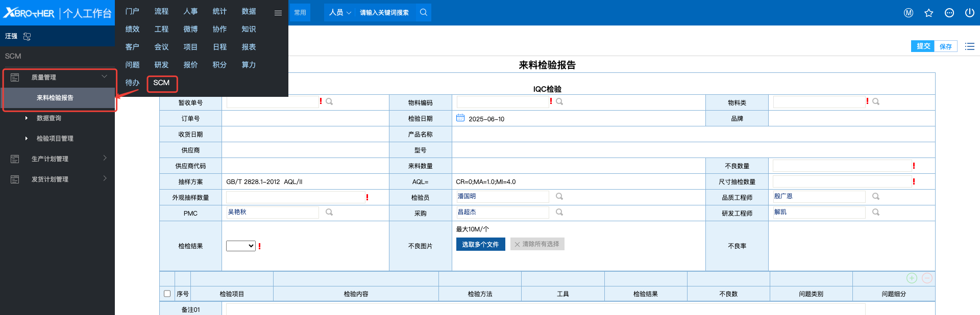Screen dimensions: 980x315
Task: Select SCM in the module menu
Action: point(161,83)
